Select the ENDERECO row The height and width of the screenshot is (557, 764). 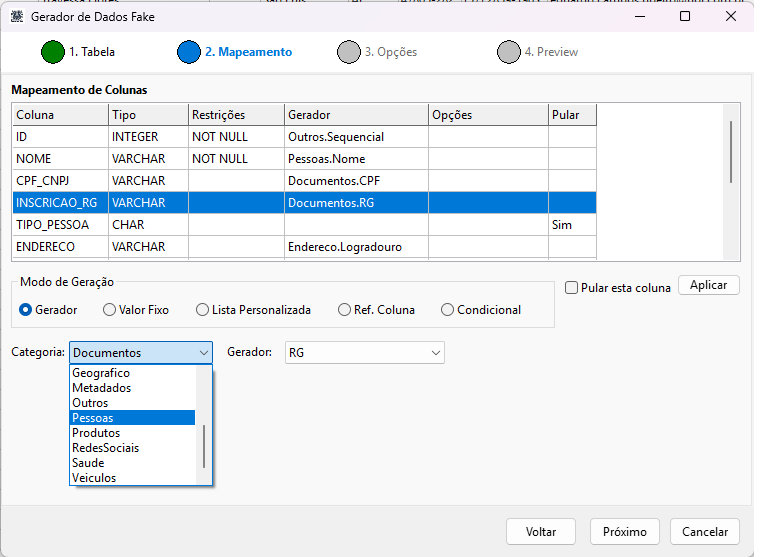305,247
